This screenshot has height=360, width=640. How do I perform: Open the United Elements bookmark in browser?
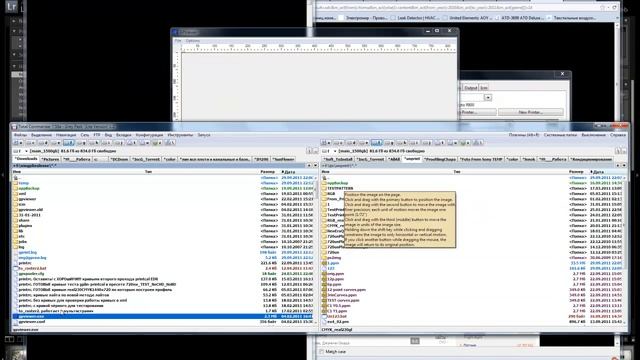(x=468, y=18)
